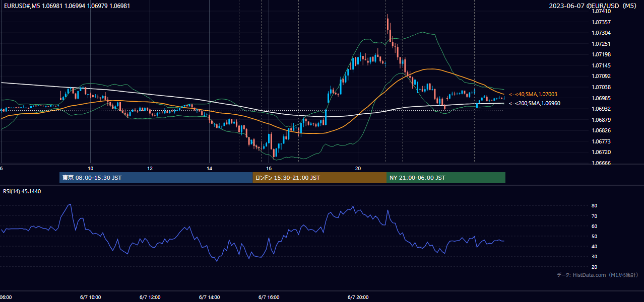Click the NY 21:00-06:00 JST session bar

click(x=446, y=178)
